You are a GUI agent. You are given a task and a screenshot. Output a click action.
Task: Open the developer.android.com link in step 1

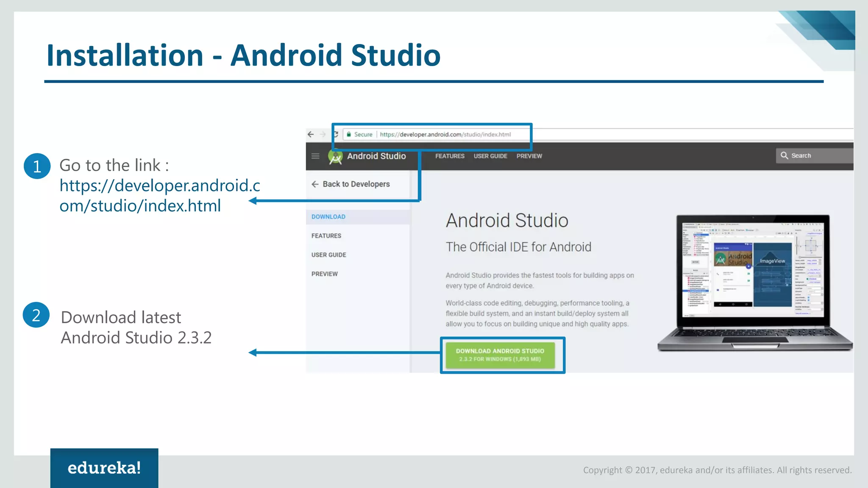(160, 195)
